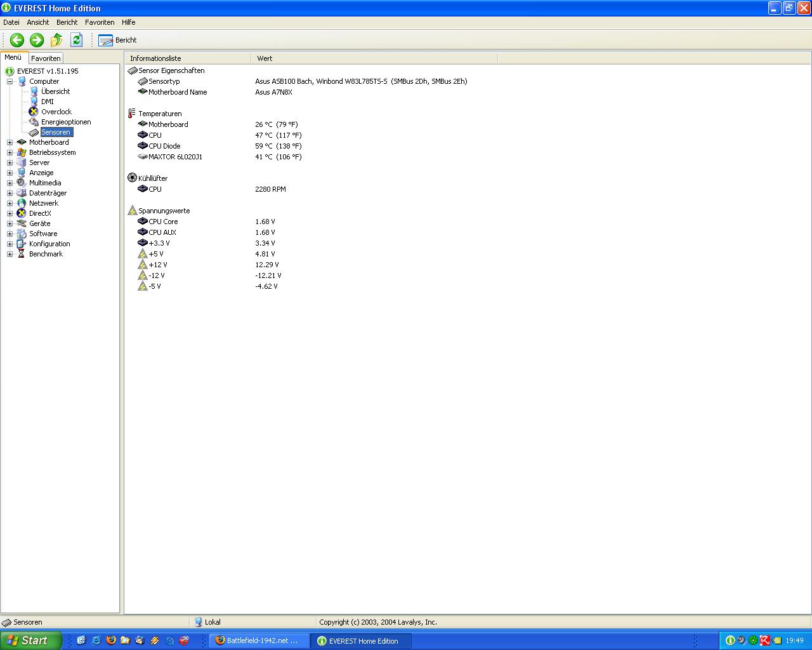
Task: Click the Software icon in tree
Action: 22,234
